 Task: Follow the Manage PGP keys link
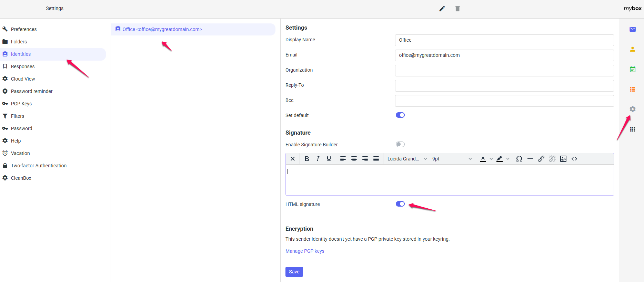305,251
